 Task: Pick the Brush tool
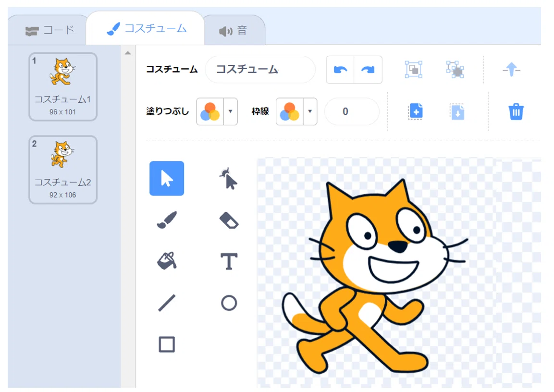pos(167,220)
